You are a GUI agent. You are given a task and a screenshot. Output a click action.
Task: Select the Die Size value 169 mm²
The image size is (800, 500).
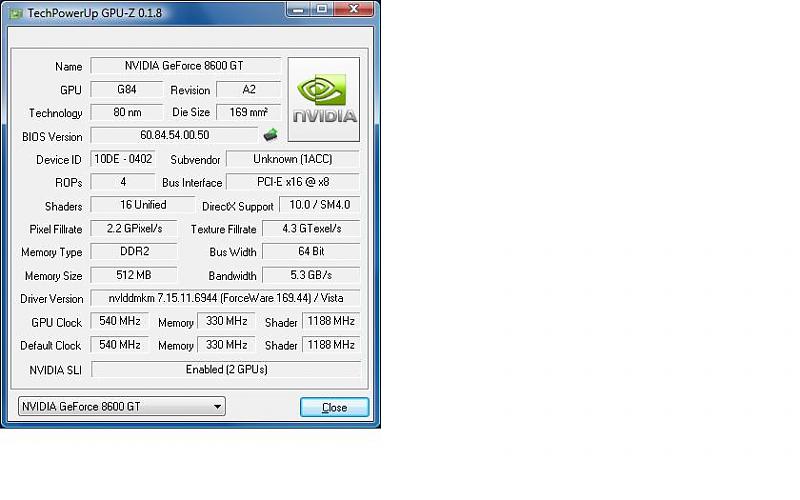click(248, 112)
